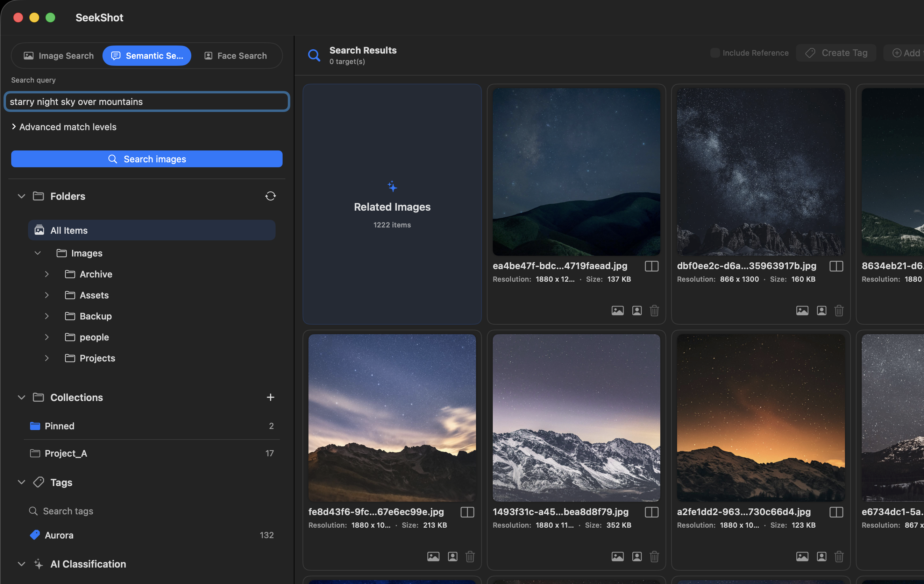Open compare view for fe8d43f6-9fc image
Viewport: 924px width, 584px height.
(467, 512)
